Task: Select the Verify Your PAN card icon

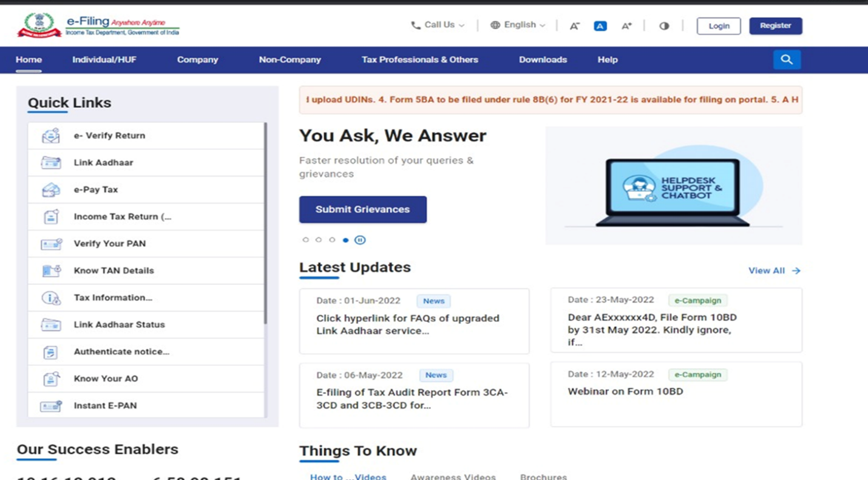Action: point(50,243)
